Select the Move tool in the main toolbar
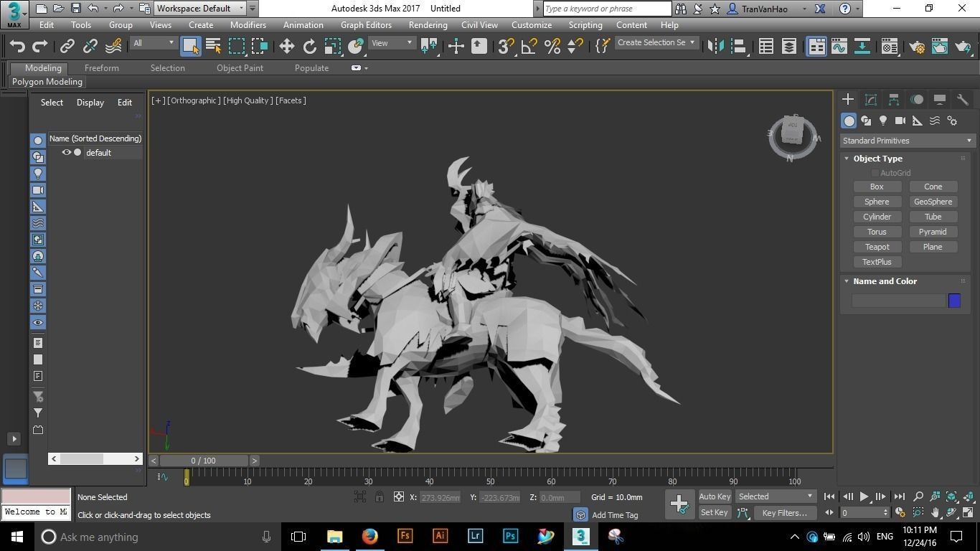The height and width of the screenshot is (551, 980). pyautogui.click(x=286, y=46)
